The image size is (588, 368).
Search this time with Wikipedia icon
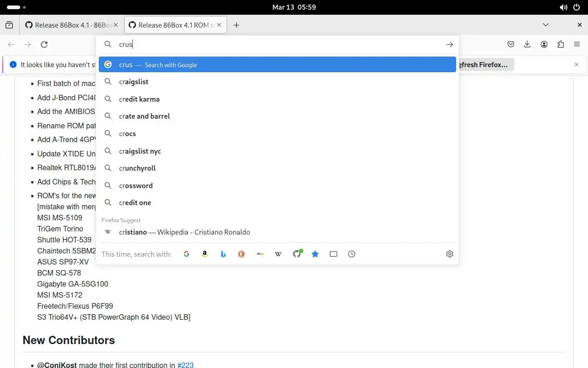click(x=278, y=254)
